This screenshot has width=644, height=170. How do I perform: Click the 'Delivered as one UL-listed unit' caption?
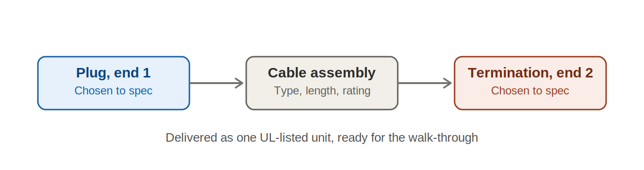322,138
